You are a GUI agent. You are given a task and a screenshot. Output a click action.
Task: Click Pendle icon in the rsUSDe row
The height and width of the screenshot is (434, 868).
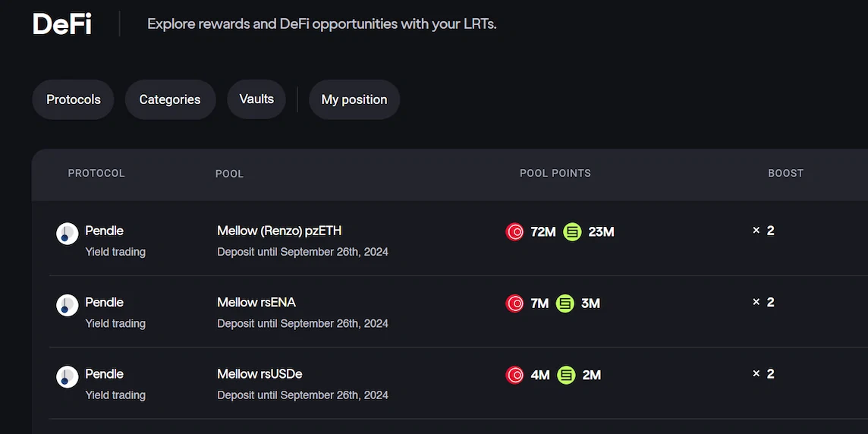68,377
